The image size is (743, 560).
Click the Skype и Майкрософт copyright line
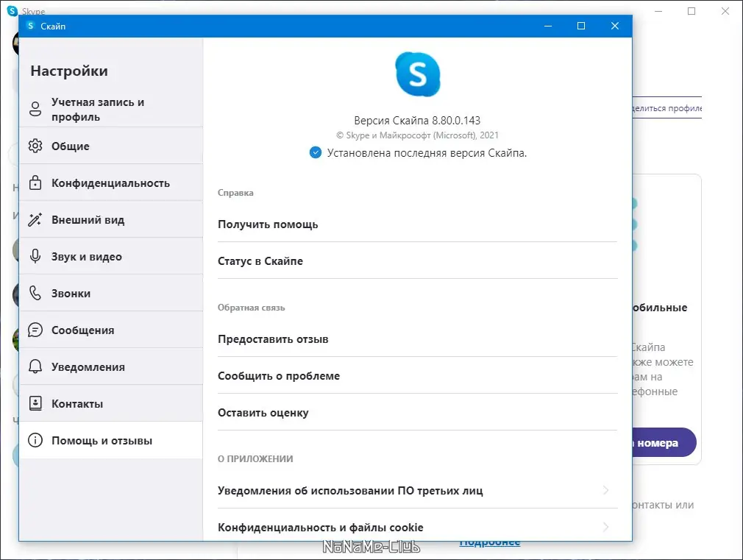pos(417,135)
